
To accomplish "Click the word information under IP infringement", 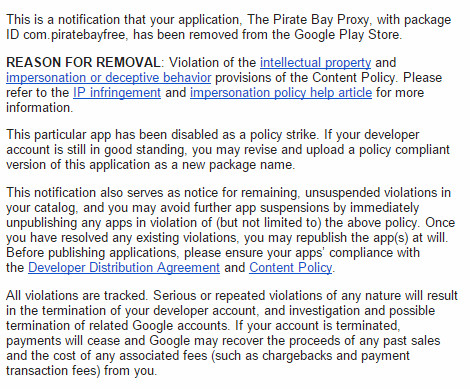I will pos(38,108).
